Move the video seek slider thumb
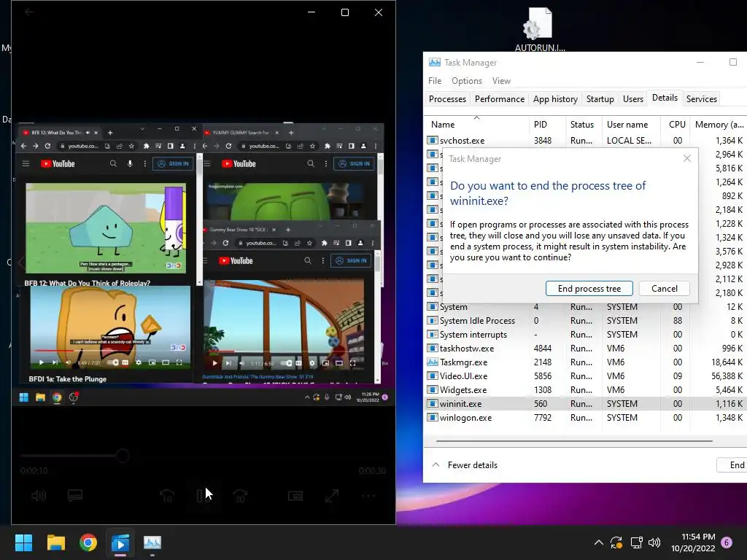The height and width of the screenshot is (560, 747). tap(123, 456)
